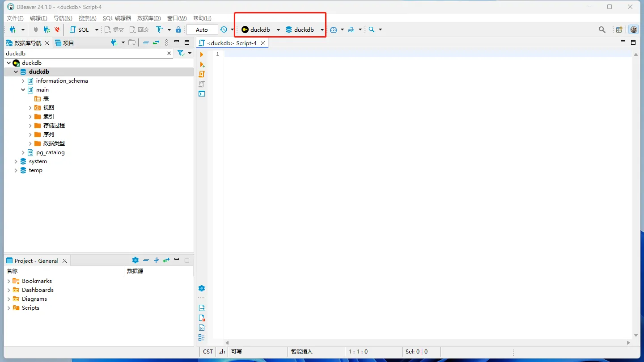Open the blue magnifier search dropdown arrow

[x=381, y=30]
